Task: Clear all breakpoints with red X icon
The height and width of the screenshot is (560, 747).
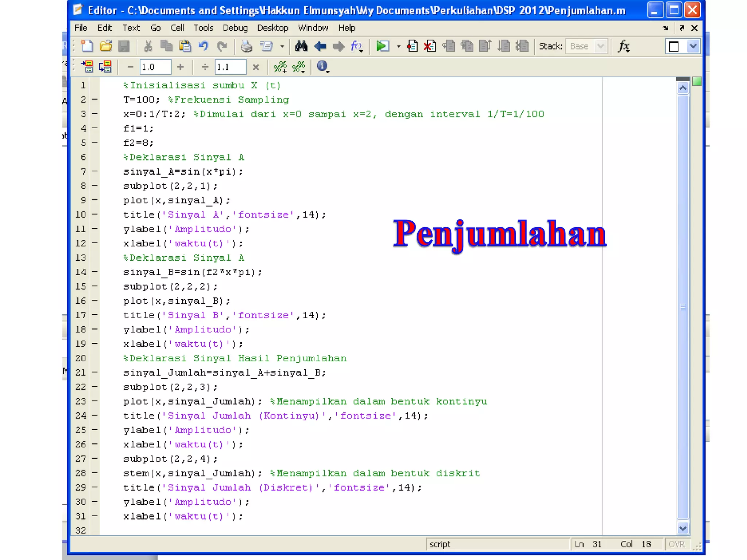Action: tap(430, 46)
